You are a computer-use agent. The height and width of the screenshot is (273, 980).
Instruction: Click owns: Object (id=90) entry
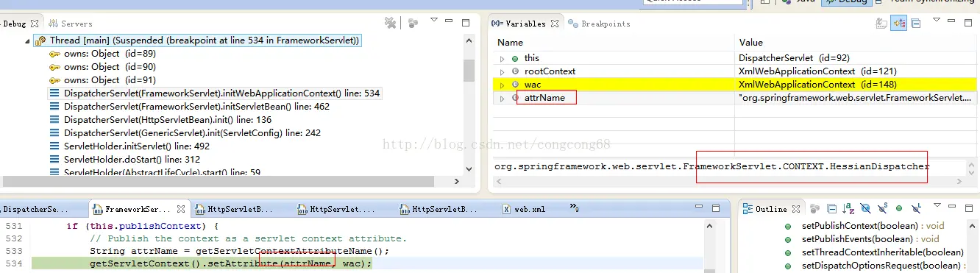[102, 67]
